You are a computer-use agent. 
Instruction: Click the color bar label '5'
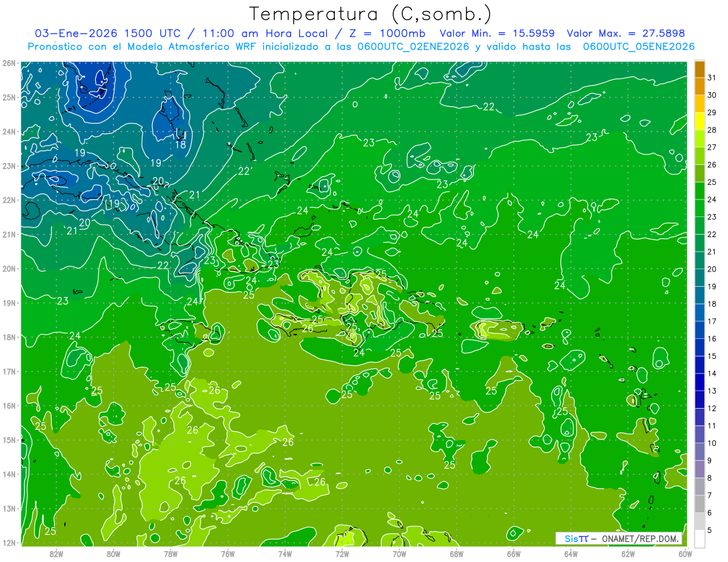click(x=709, y=530)
